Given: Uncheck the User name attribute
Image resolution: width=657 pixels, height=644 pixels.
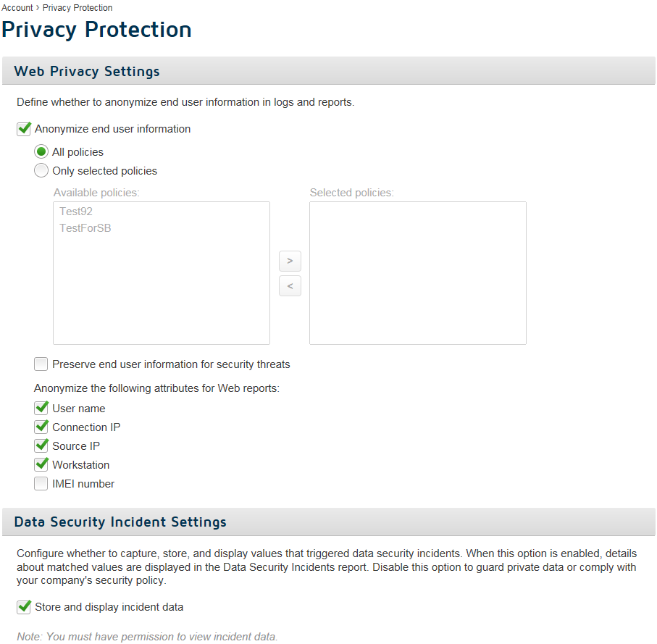Looking at the screenshot, I should click(x=41, y=408).
